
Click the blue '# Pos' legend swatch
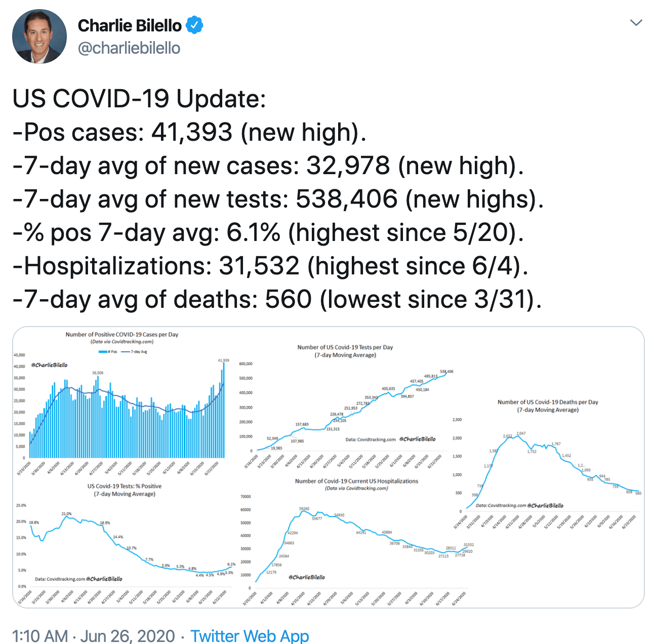[x=103, y=351]
